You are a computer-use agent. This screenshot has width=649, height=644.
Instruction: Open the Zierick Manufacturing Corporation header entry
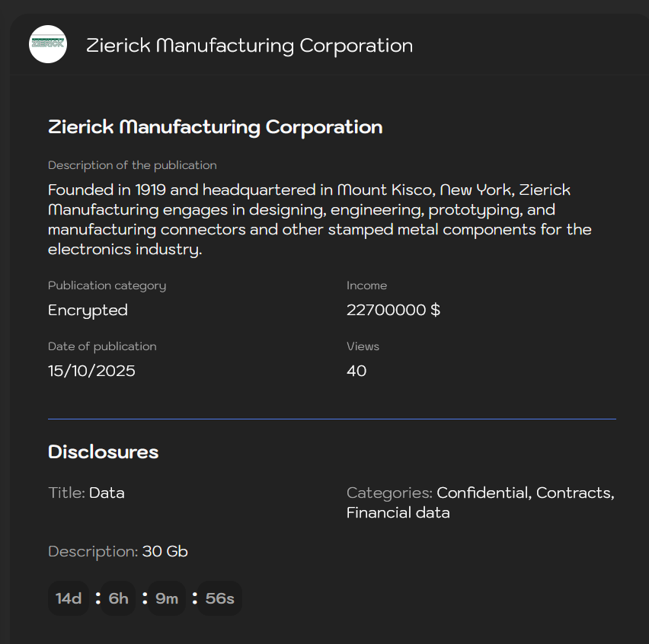click(249, 45)
